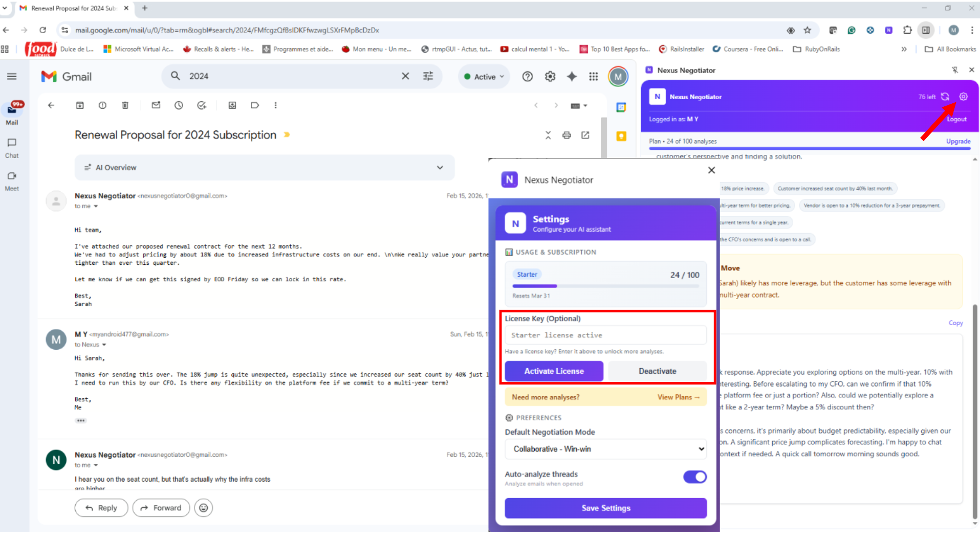
Task: Click the snooze clock icon
Action: coord(179,105)
